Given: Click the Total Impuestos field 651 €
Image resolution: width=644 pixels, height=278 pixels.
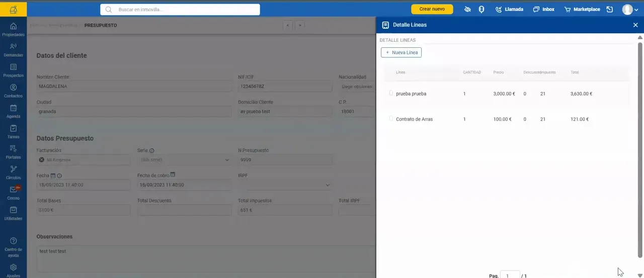Looking at the screenshot, I should (285, 210).
